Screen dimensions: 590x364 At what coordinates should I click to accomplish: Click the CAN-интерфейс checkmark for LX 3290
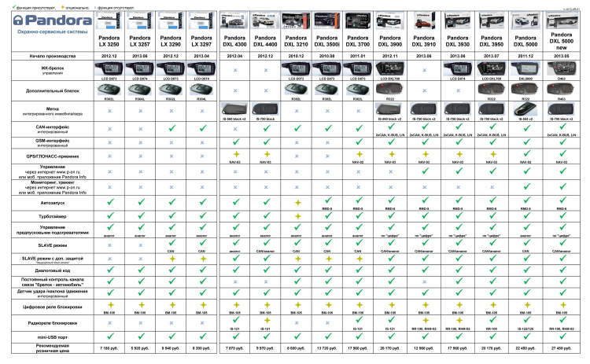(171, 126)
